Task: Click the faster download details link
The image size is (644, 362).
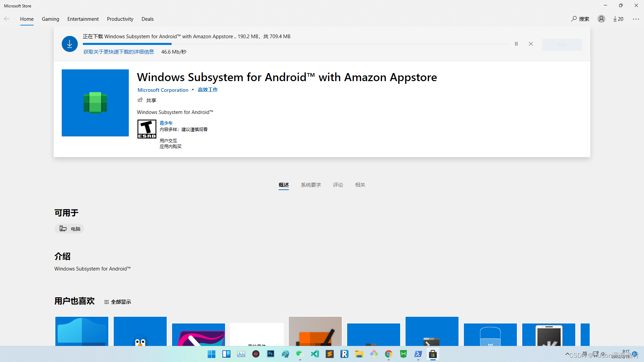Action: pyautogui.click(x=118, y=52)
